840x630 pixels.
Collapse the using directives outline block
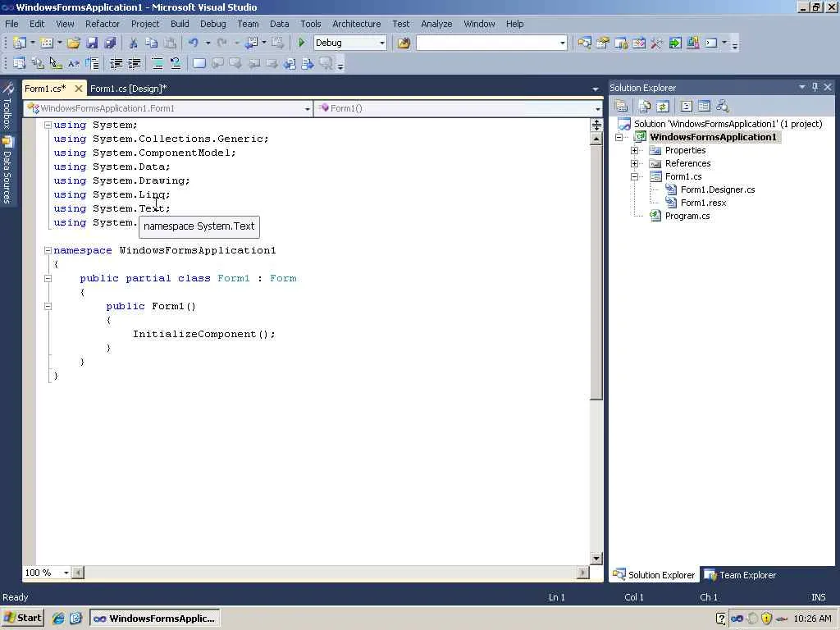[48, 125]
